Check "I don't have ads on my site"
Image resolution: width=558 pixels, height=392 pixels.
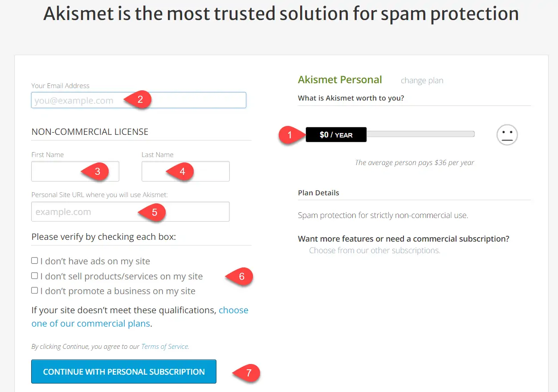(x=35, y=261)
